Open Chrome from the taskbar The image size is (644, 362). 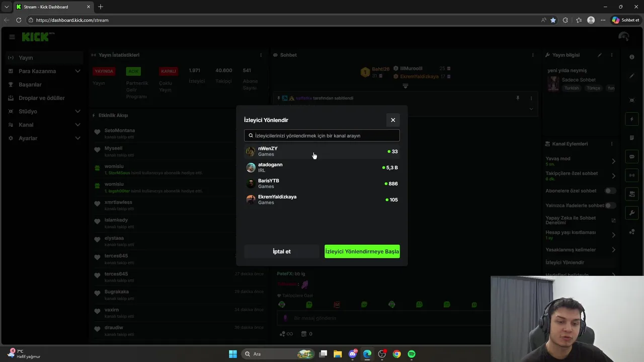[397, 354]
